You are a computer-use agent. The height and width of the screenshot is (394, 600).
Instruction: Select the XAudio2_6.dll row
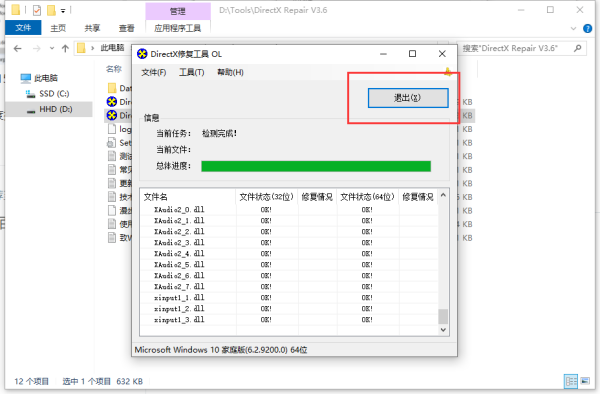[289, 276]
